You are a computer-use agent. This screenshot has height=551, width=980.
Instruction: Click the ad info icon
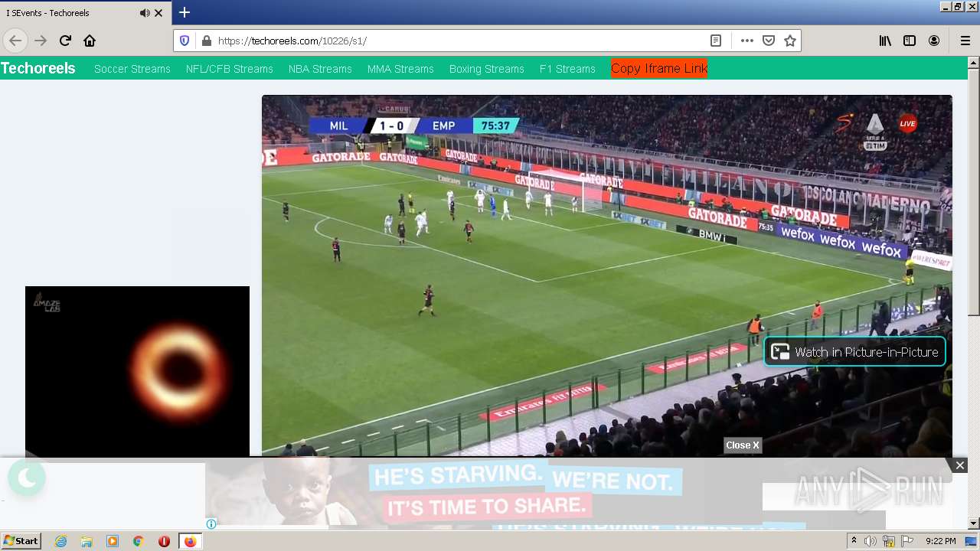pyautogui.click(x=211, y=524)
